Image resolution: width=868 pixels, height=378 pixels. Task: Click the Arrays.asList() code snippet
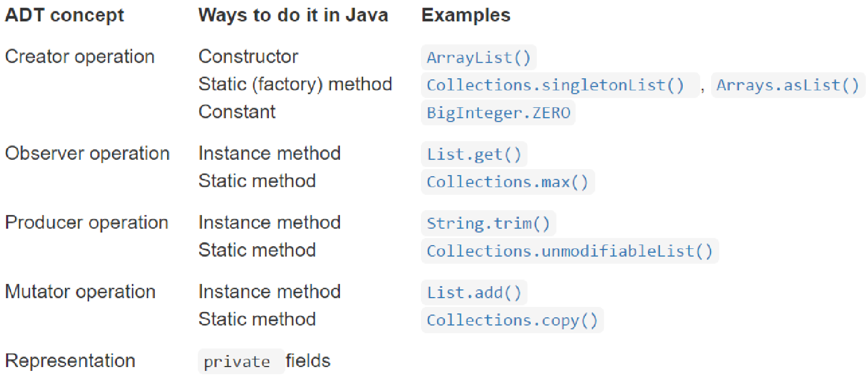pos(788,85)
